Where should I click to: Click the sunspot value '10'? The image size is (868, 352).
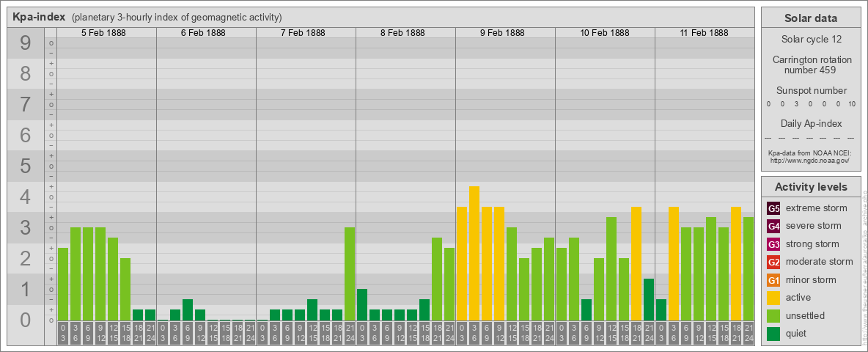coord(853,104)
